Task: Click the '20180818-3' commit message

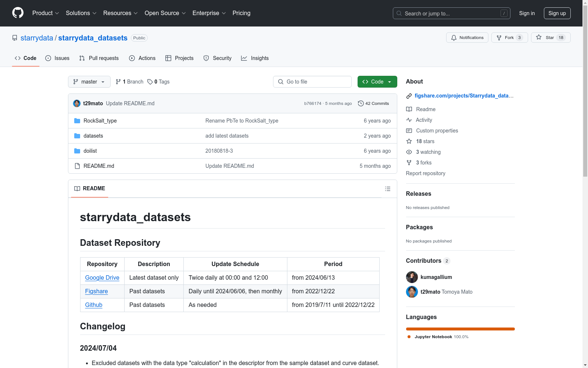Action: (x=219, y=151)
